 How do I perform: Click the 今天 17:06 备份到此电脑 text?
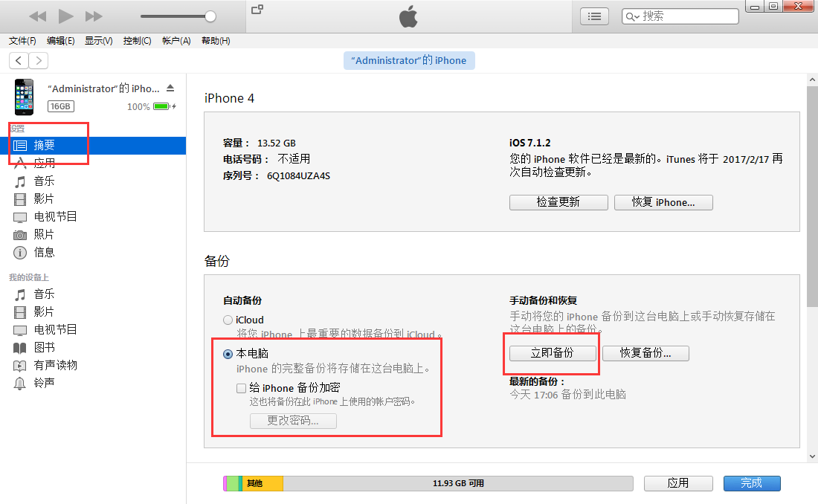pyautogui.click(x=567, y=395)
